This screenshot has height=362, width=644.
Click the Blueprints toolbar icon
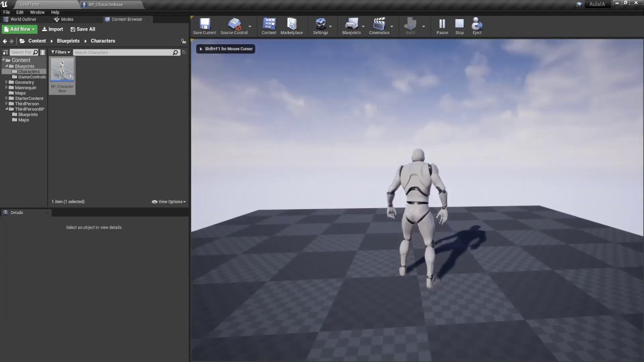351,26
